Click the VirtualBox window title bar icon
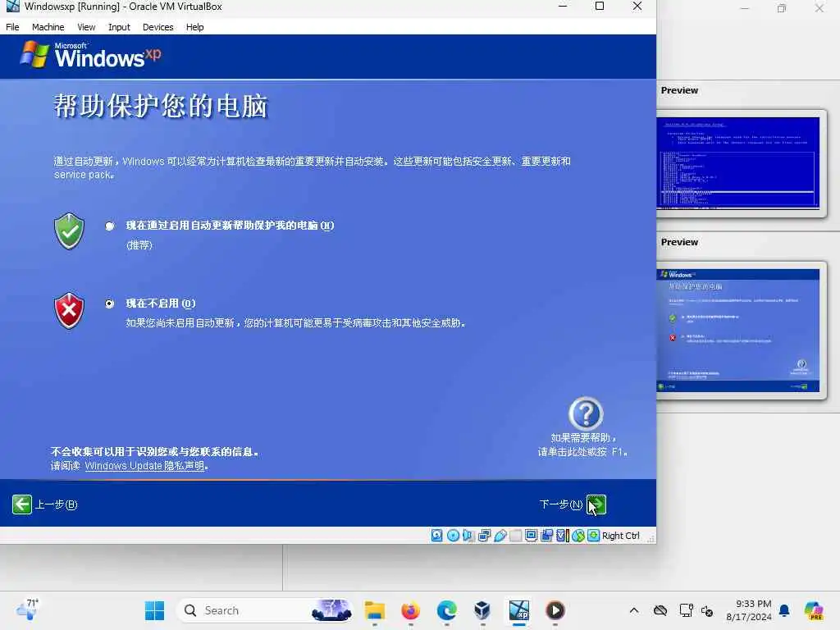This screenshot has width=840, height=630. [x=12, y=7]
